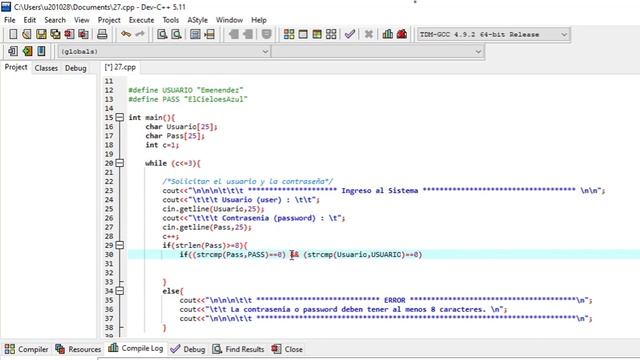Click the 'int c=1;' code line
Viewport: 640px width, 360px height.
click(162, 145)
